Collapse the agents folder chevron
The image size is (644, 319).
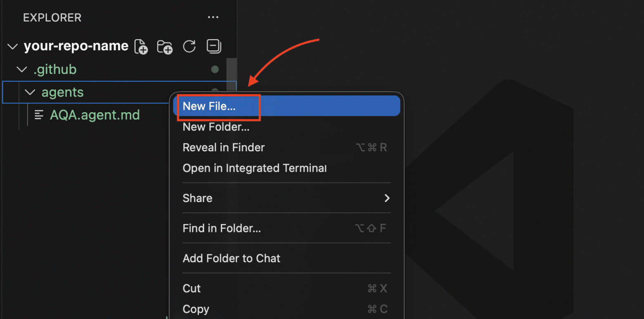[30, 92]
